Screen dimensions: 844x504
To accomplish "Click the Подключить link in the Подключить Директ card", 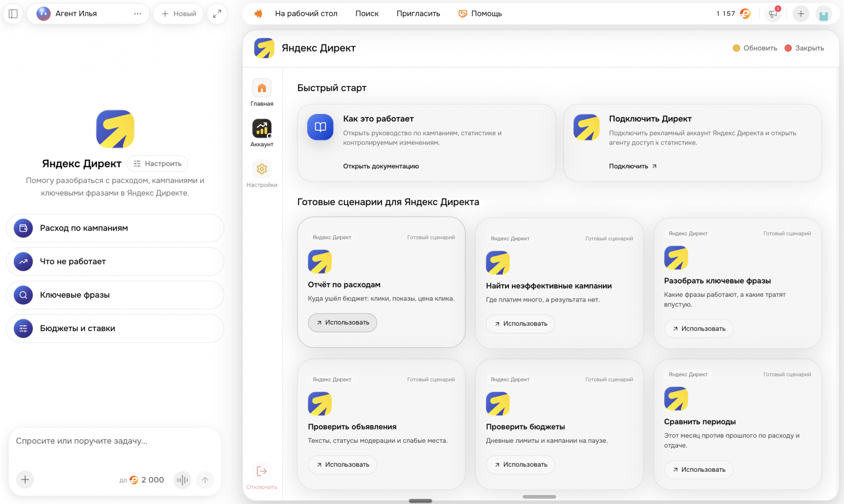I will 633,166.
